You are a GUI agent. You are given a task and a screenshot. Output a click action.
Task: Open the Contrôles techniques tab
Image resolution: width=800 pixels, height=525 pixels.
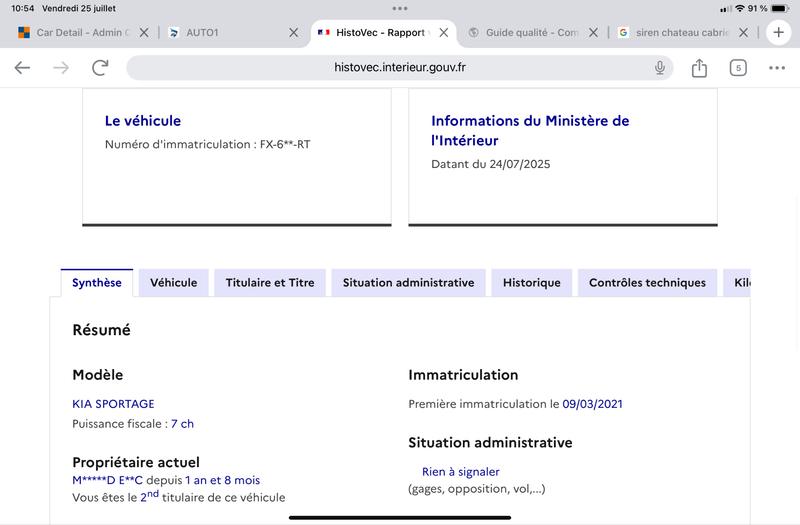click(647, 283)
